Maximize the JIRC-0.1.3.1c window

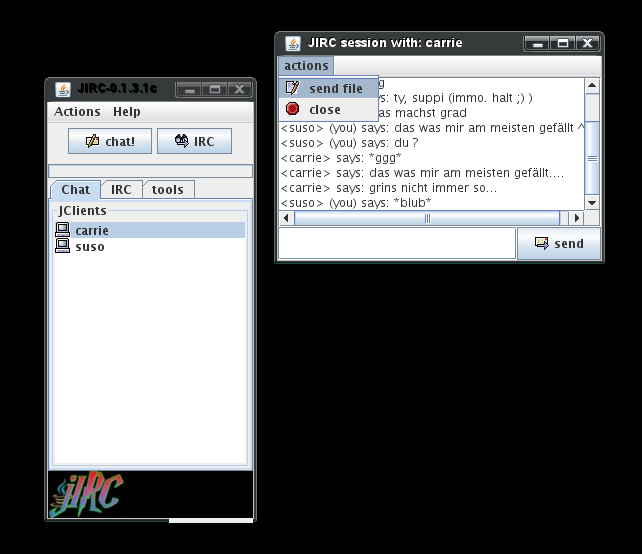click(x=215, y=89)
